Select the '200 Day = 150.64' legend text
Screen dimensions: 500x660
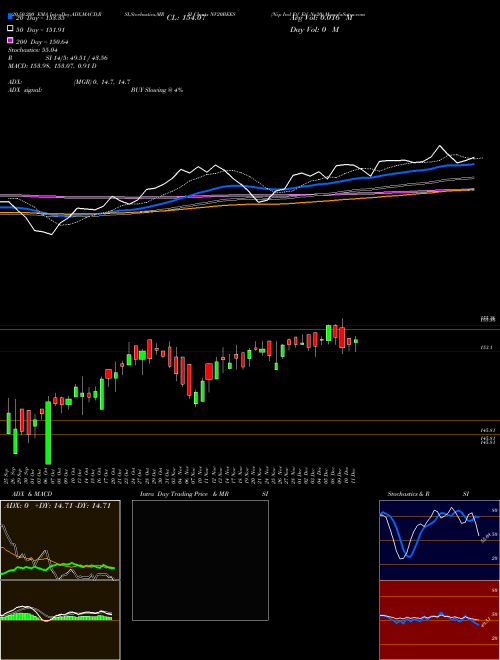pyautogui.click(x=42, y=42)
